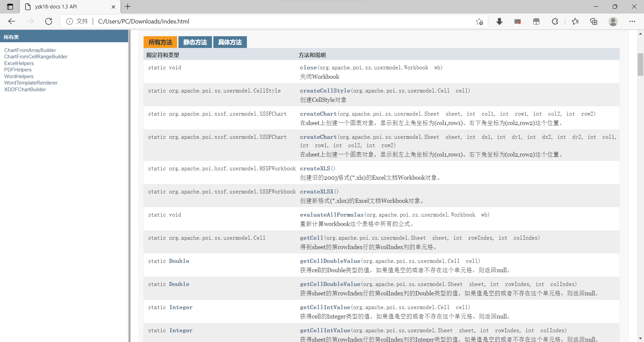Open ExcelHelpers class link
Image resolution: width=644 pixels, height=342 pixels.
pyautogui.click(x=19, y=63)
